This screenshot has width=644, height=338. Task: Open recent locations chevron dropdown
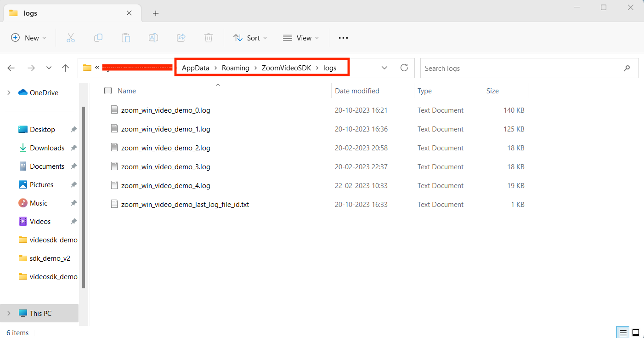(x=49, y=68)
